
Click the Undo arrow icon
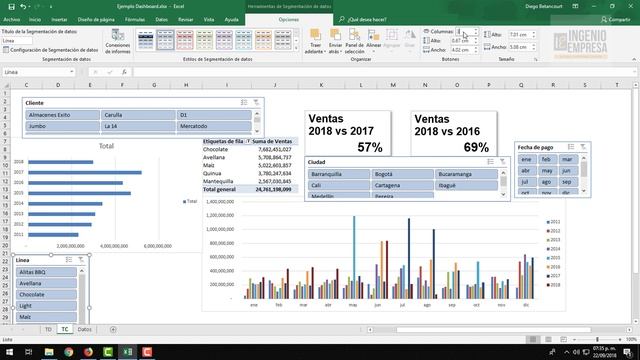click(23, 7)
